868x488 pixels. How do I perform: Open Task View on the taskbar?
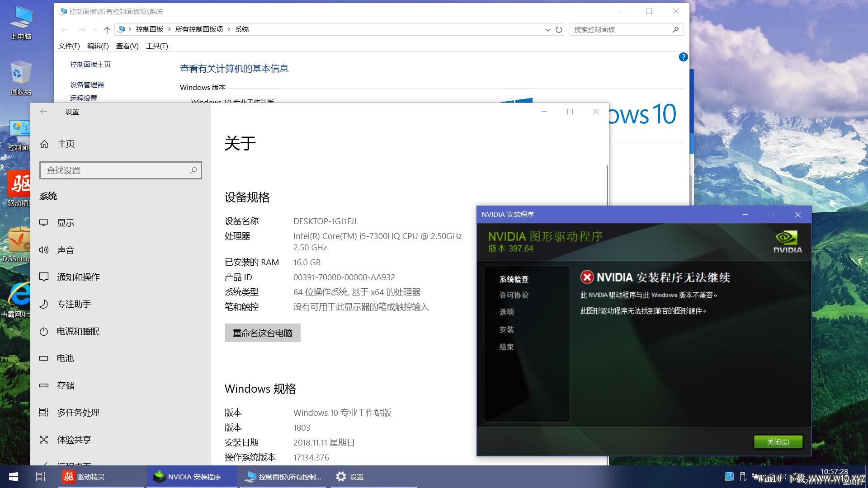pos(41,477)
